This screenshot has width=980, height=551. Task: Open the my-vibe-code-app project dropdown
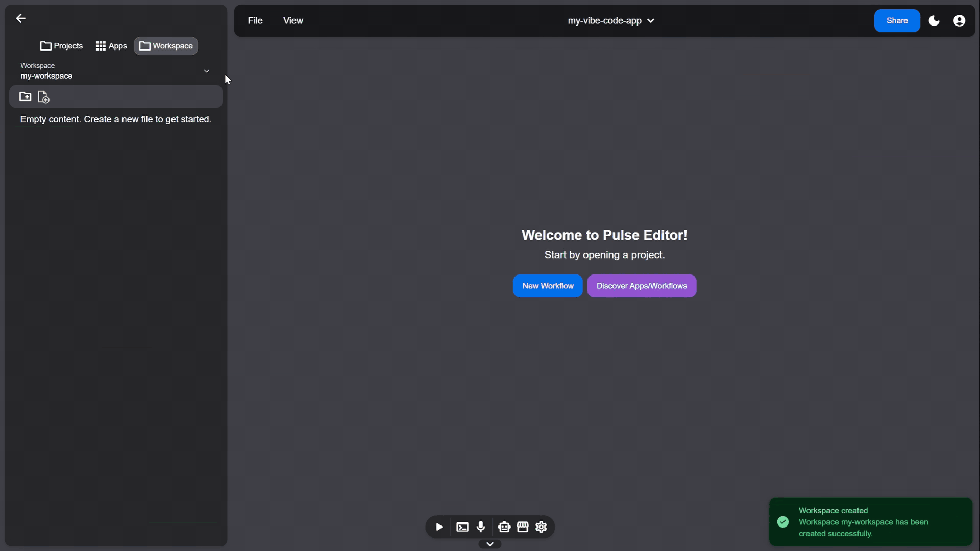coord(651,21)
